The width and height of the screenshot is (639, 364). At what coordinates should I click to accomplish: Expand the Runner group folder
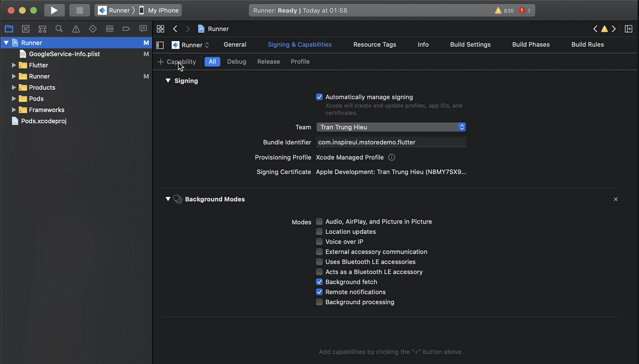[x=14, y=76]
